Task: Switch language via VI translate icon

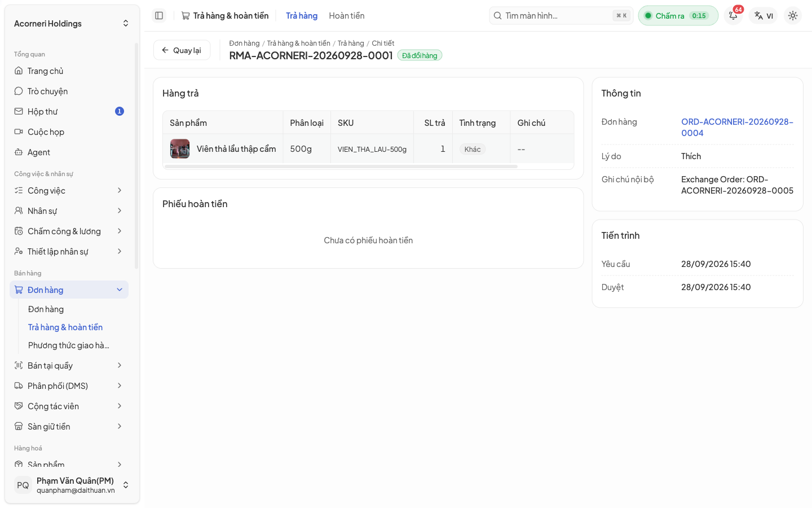Action: 764,16
